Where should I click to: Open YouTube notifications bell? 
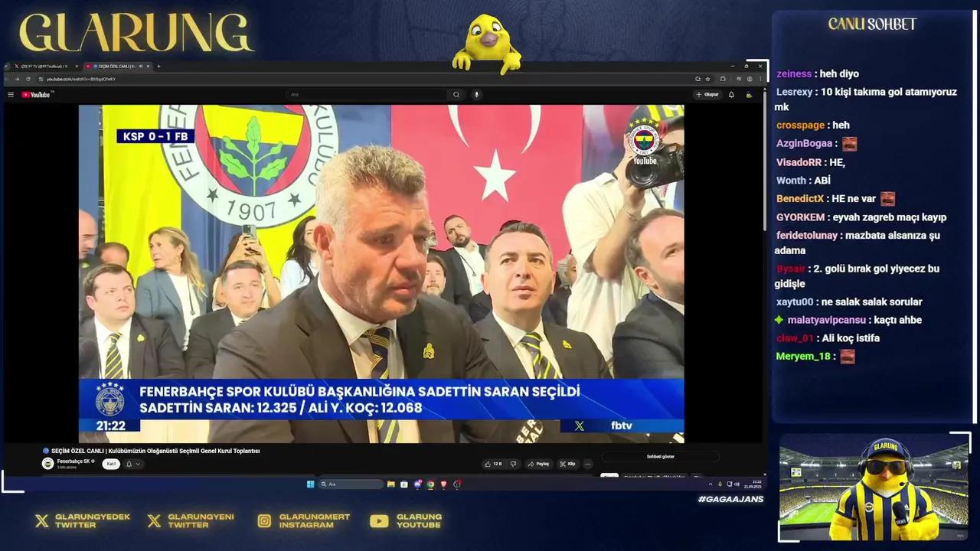pyautogui.click(x=731, y=95)
